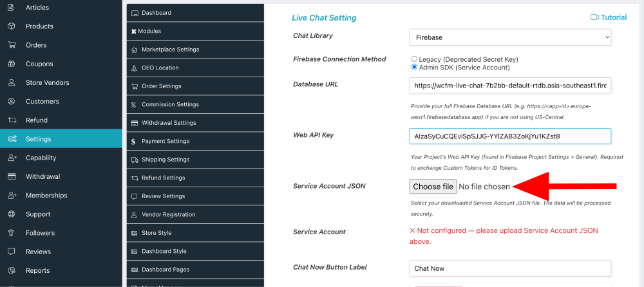
Task: Click the Products box icon in sidebar
Action: (12, 26)
